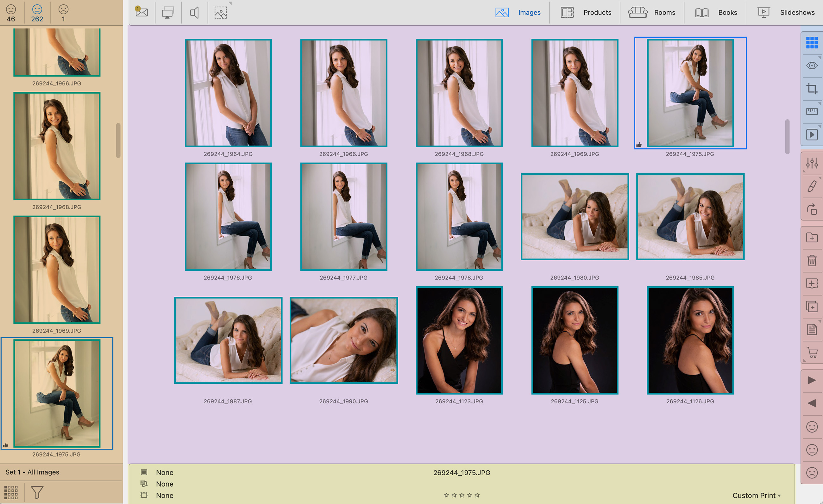This screenshot has width=823, height=504.
Task: Toggle the thumbnail grid view button
Action: click(x=812, y=43)
